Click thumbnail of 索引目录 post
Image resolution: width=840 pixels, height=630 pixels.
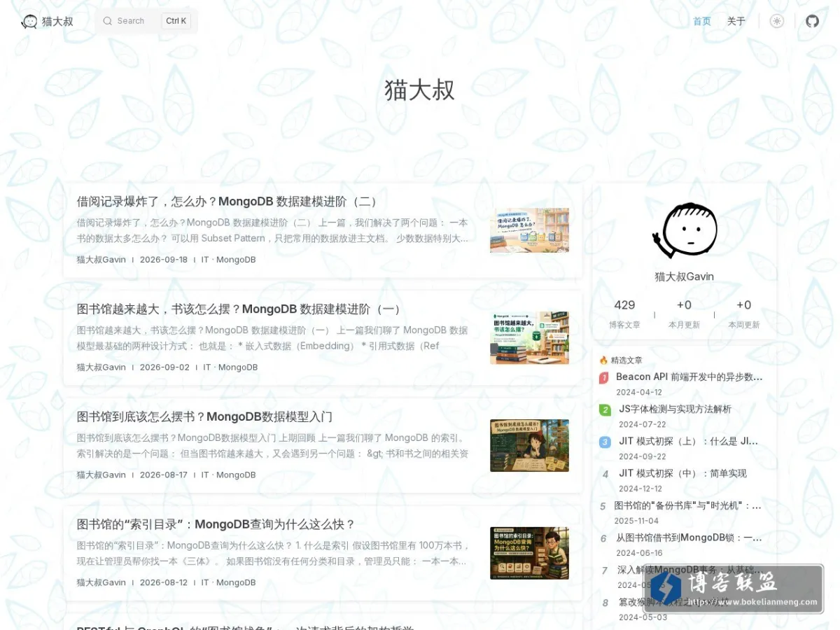[529, 553]
